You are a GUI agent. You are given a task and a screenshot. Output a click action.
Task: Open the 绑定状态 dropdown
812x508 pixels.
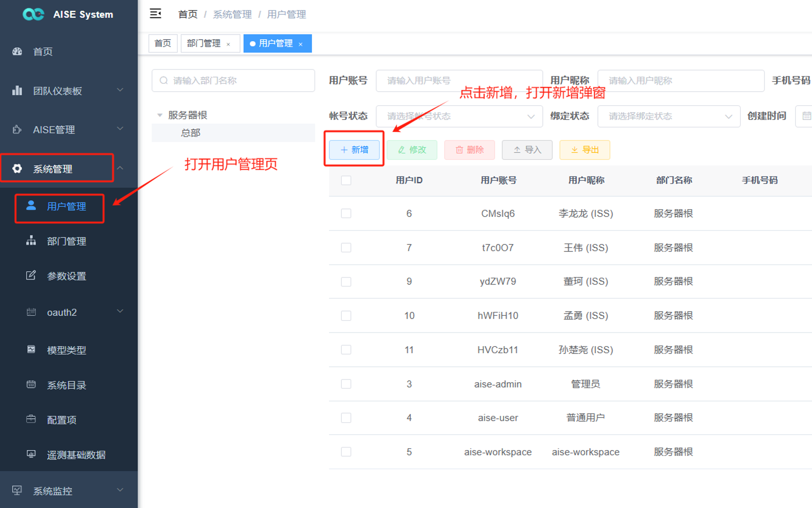point(669,116)
